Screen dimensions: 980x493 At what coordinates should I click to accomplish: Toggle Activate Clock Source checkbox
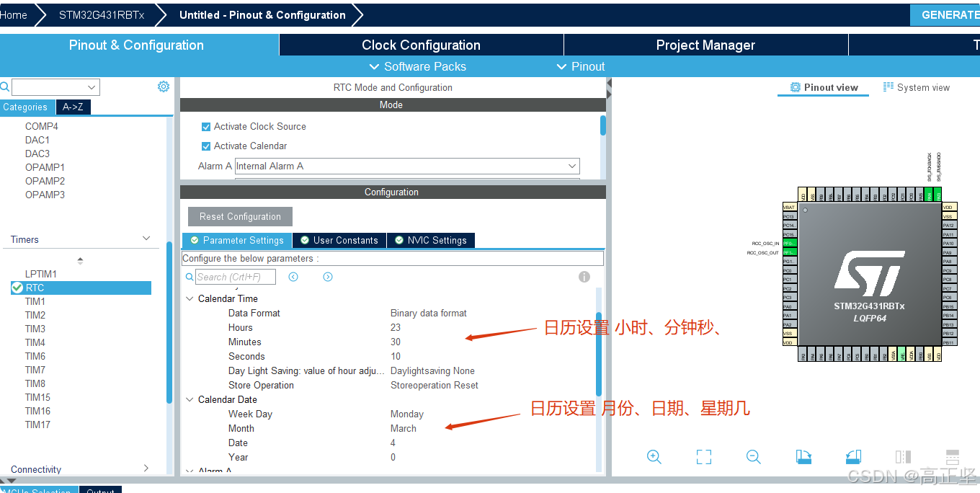click(x=206, y=126)
